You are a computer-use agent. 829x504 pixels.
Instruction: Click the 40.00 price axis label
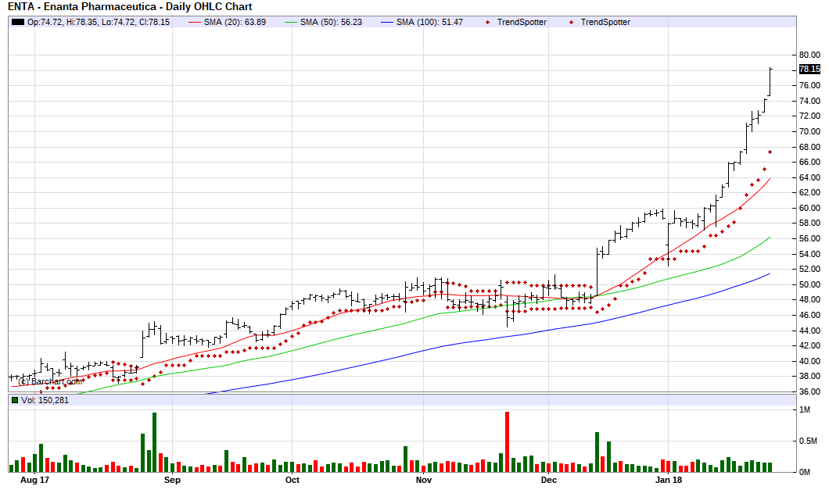[809, 361]
